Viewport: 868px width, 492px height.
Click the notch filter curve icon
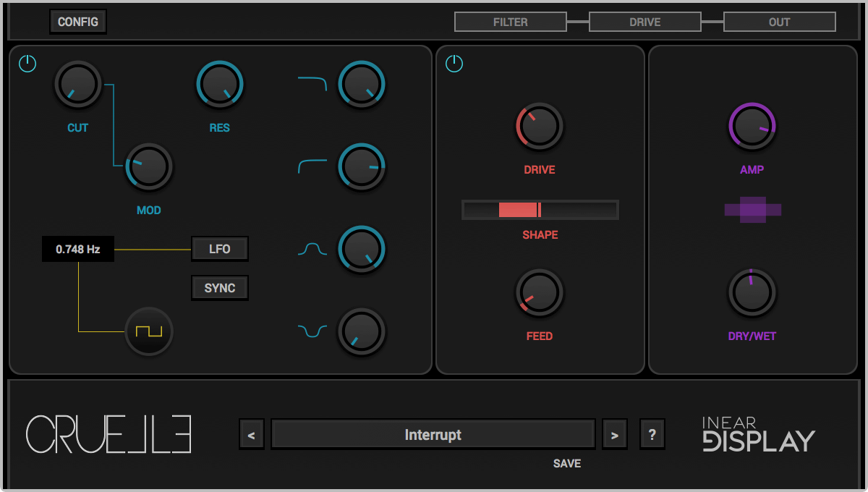pyautogui.click(x=312, y=331)
